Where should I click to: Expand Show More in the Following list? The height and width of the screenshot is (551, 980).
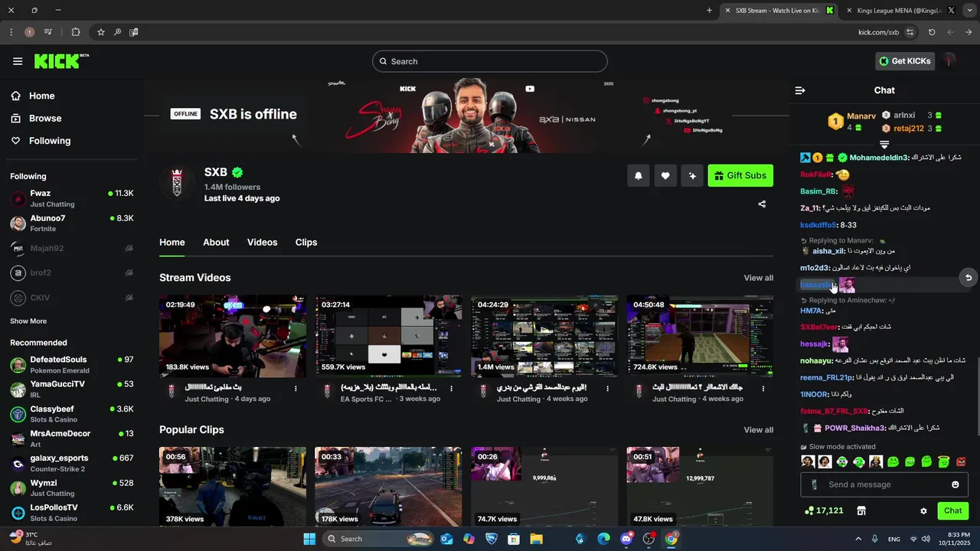coord(28,321)
